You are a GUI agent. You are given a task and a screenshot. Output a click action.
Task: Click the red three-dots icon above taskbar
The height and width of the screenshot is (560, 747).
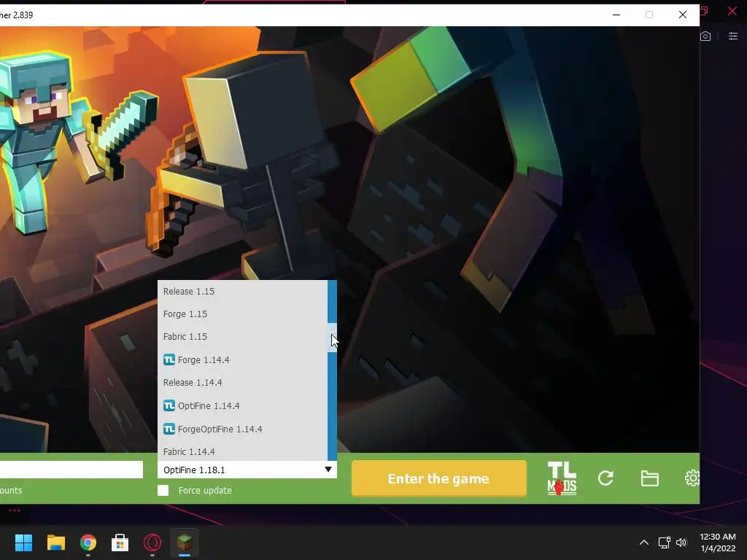(15, 510)
